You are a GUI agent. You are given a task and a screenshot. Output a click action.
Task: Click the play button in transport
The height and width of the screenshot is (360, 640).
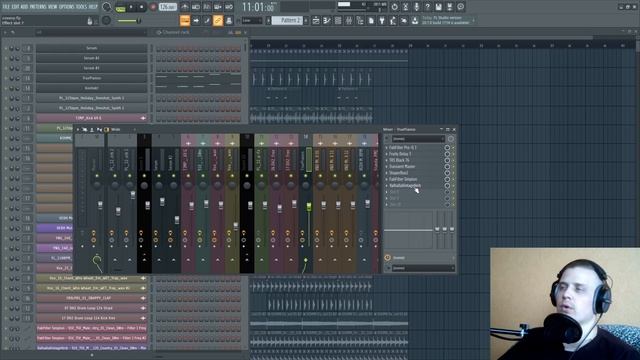(x=131, y=7)
